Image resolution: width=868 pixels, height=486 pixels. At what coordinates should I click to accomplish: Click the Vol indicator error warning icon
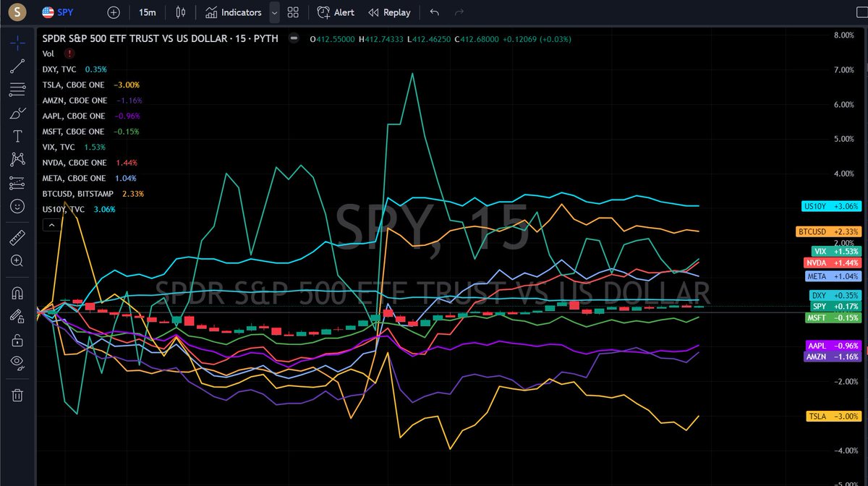(69, 54)
